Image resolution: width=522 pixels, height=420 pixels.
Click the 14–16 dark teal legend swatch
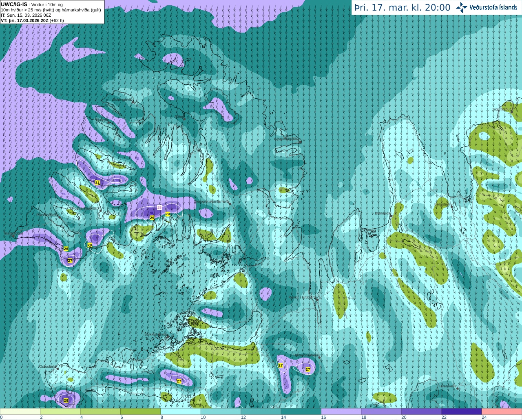pos(301,411)
